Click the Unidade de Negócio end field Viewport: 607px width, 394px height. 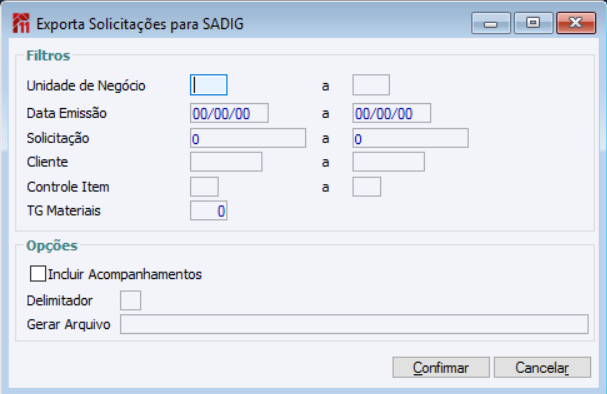(371, 85)
